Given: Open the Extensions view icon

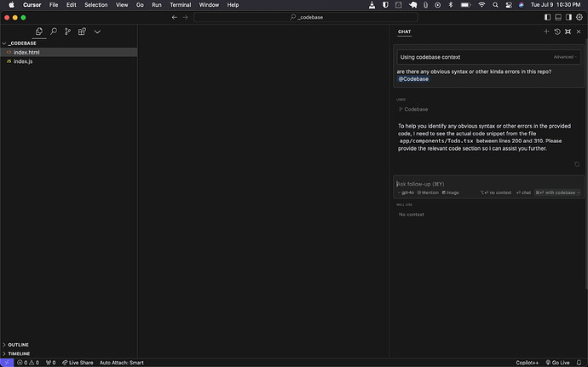Looking at the screenshot, I should click(82, 32).
